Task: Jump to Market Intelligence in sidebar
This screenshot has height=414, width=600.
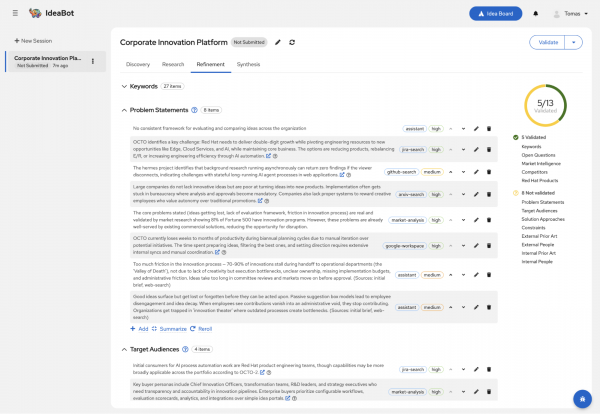Action: tap(541, 163)
